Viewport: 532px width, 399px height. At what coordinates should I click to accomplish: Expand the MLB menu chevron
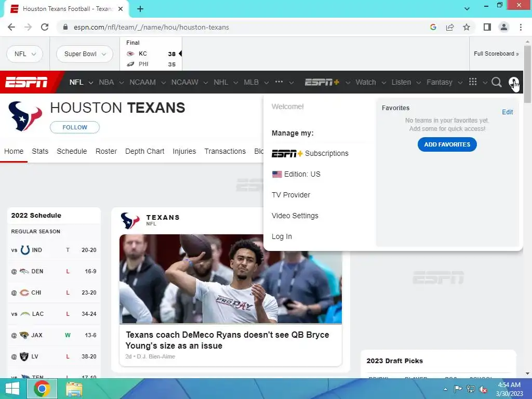pyautogui.click(x=267, y=83)
